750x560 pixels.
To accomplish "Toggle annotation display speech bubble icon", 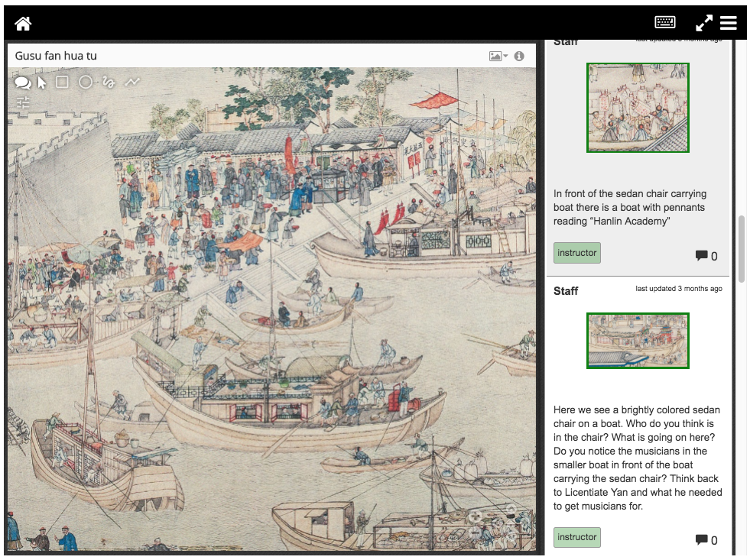I will pos(22,83).
